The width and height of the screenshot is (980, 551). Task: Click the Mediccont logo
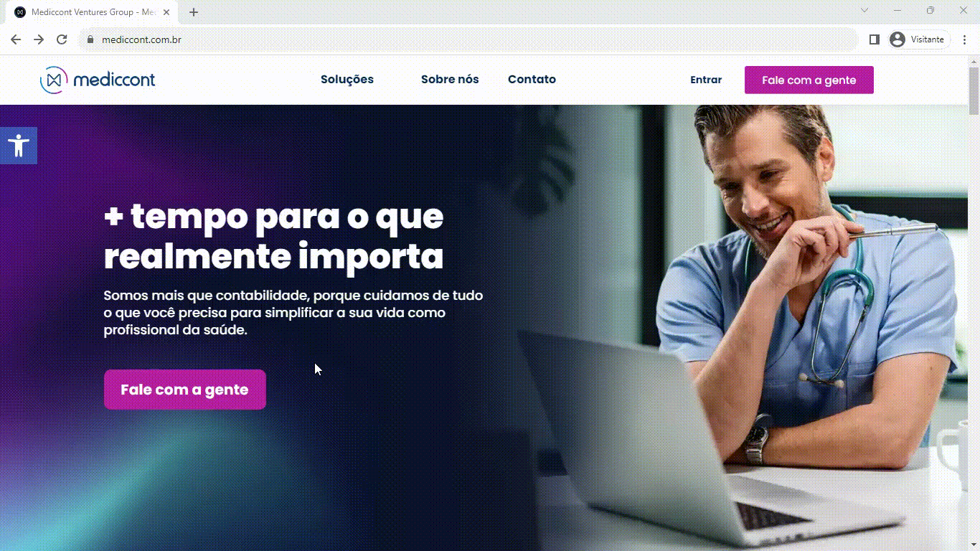(x=98, y=80)
